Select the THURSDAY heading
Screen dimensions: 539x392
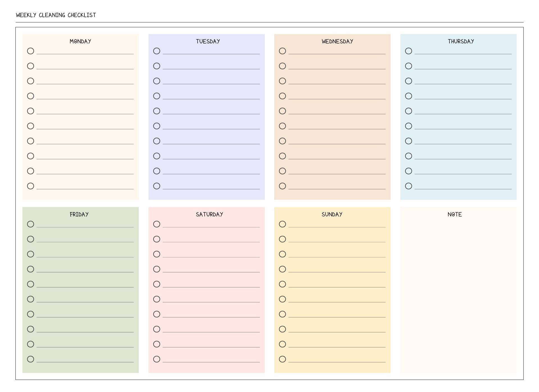point(461,41)
